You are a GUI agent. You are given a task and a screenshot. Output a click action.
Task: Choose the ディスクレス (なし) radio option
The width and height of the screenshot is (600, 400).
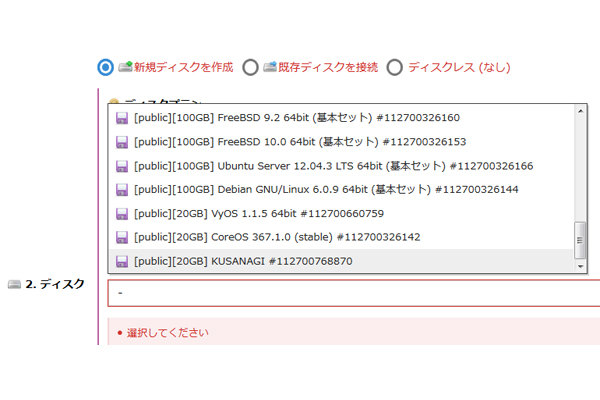[x=395, y=67]
